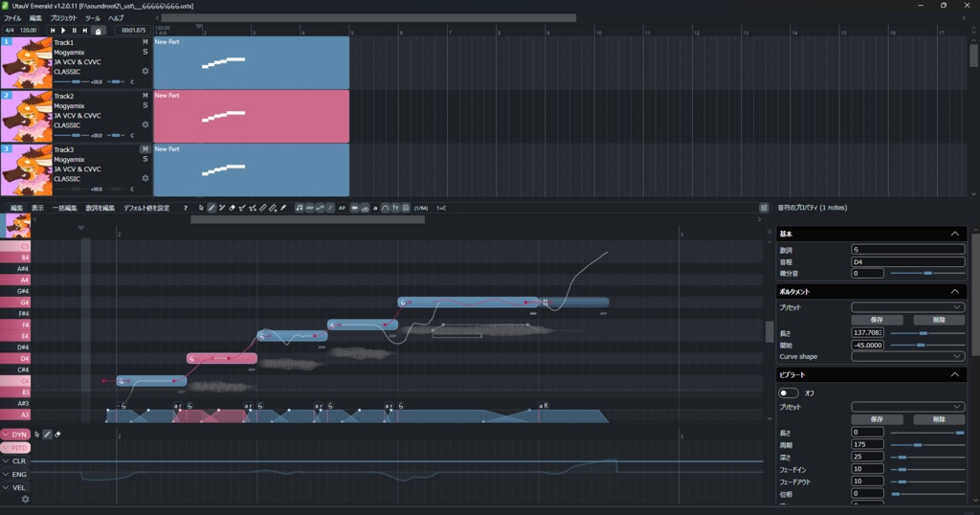Jump to start with the skip-back button
The image size is (980, 515).
[x=53, y=30]
